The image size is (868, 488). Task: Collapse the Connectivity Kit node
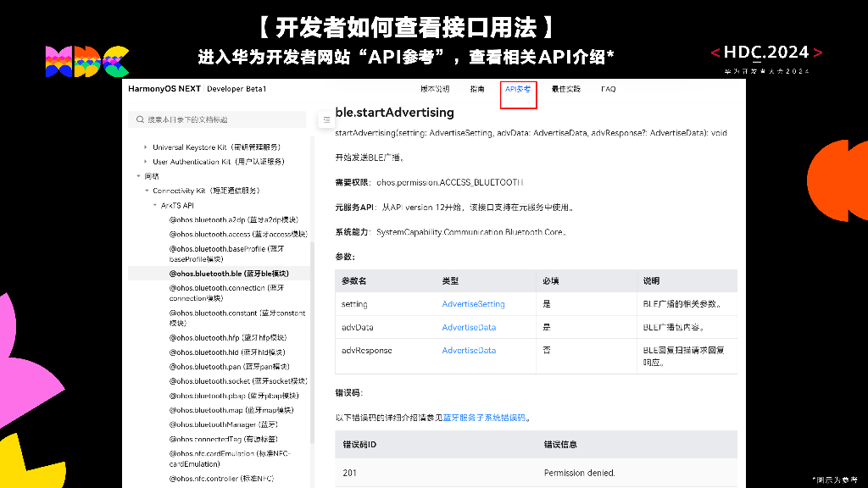click(x=146, y=191)
